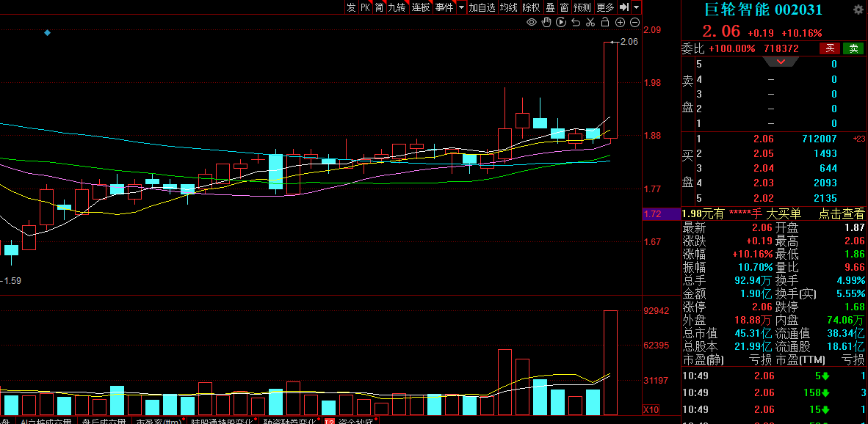
Task: Toggle the 连板 indicator
Action: [x=421, y=7]
